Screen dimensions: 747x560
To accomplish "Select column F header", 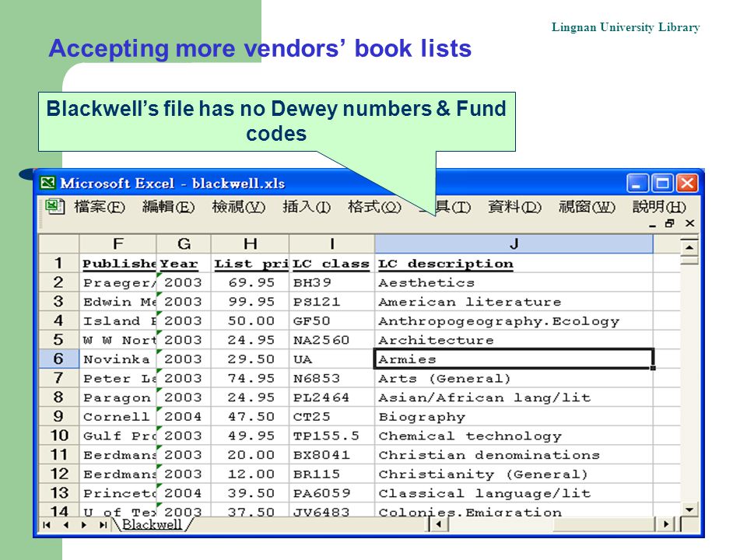I will [117, 243].
